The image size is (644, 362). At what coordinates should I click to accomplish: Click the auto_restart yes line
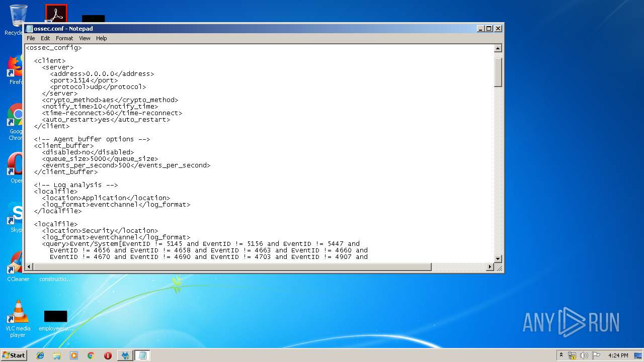point(106,120)
